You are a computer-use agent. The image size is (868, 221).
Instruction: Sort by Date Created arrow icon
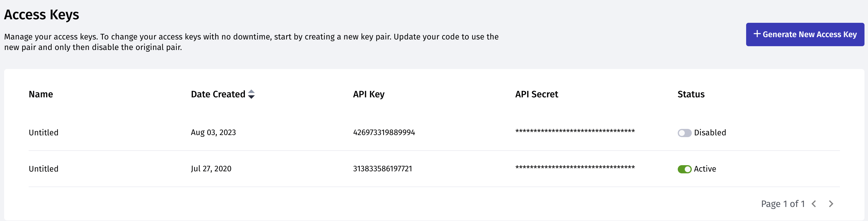tap(251, 94)
